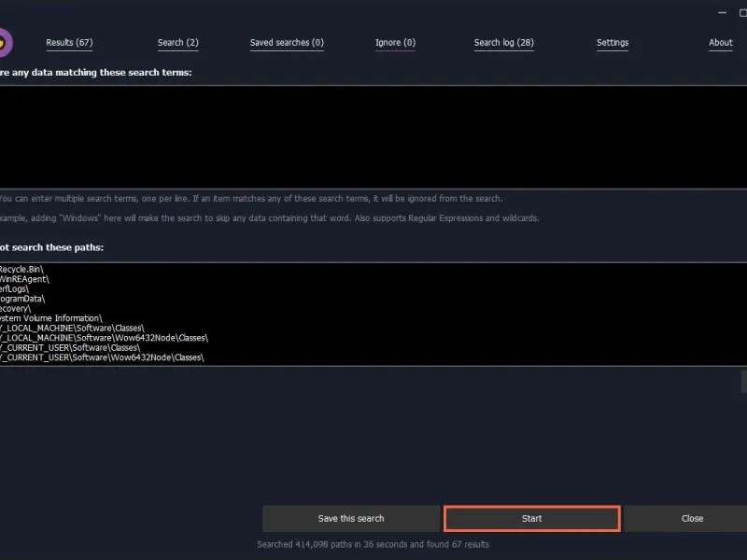Focus the ignored search terms text box

(x=373, y=137)
